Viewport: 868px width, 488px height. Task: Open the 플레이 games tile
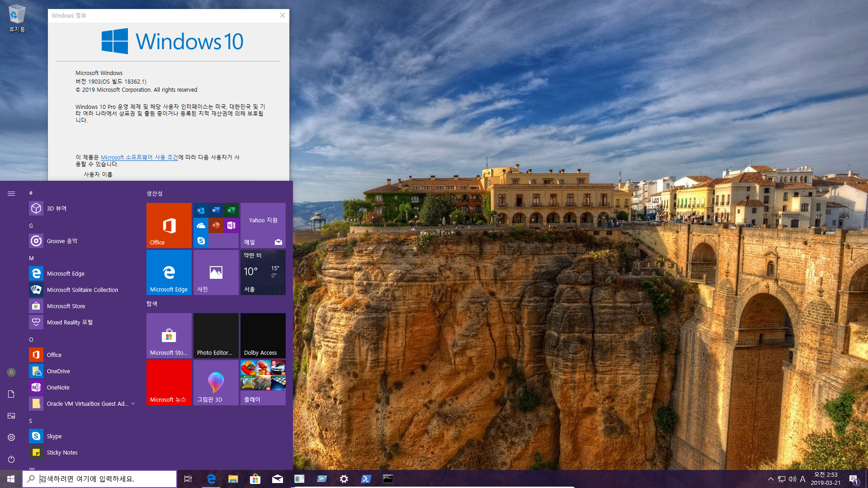click(x=263, y=383)
